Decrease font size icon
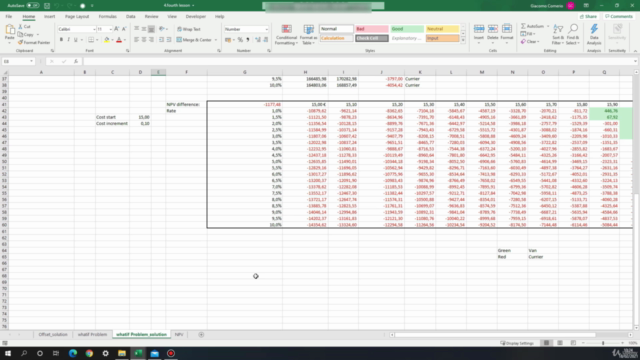This screenshot has width=640, height=360. click(x=124, y=29)
